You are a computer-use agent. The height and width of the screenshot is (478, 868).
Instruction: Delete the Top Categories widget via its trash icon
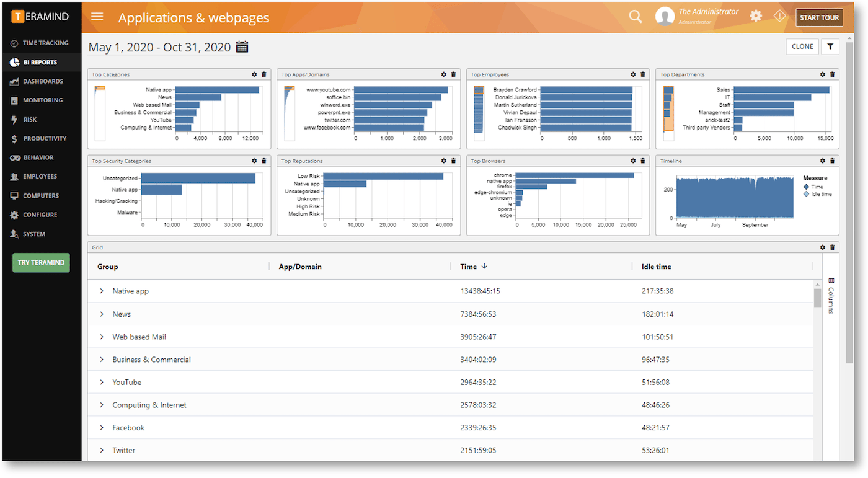(x=263, y=74)
